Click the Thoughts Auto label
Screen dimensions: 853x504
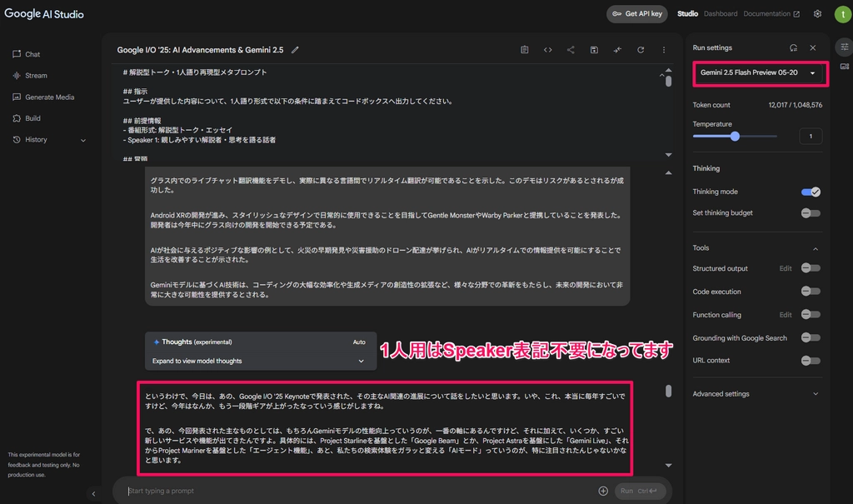(x=359, y=342)
